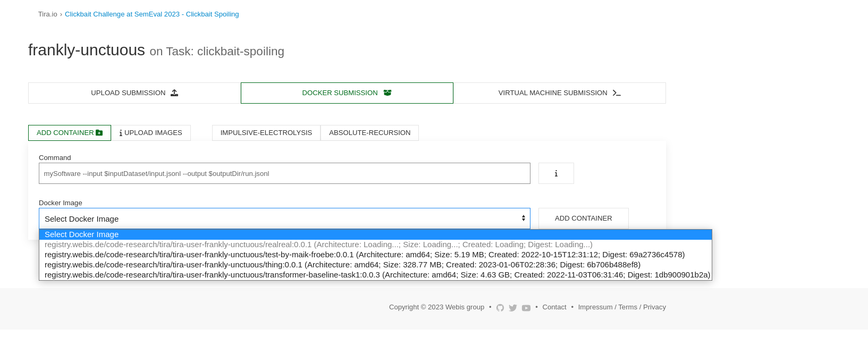This screenshot has width=868, height=345.
Task: Click the Add Container button next to dropdown
Action: (x=584, y=218)
